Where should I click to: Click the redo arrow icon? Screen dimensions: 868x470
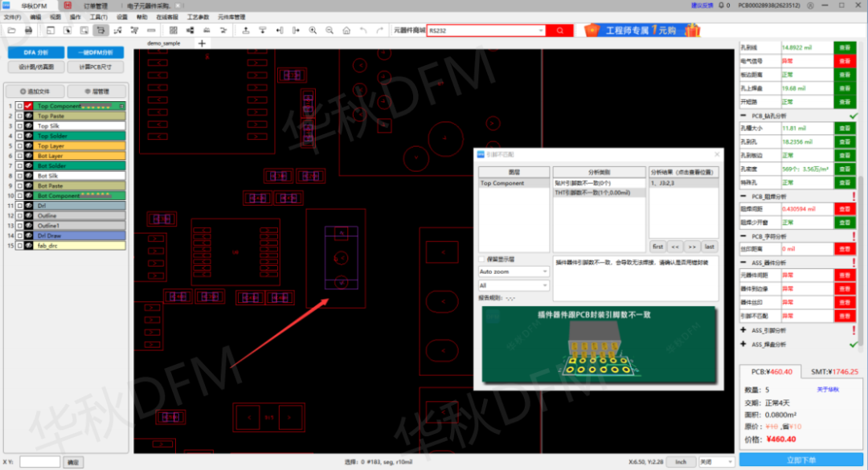point(379,31)
